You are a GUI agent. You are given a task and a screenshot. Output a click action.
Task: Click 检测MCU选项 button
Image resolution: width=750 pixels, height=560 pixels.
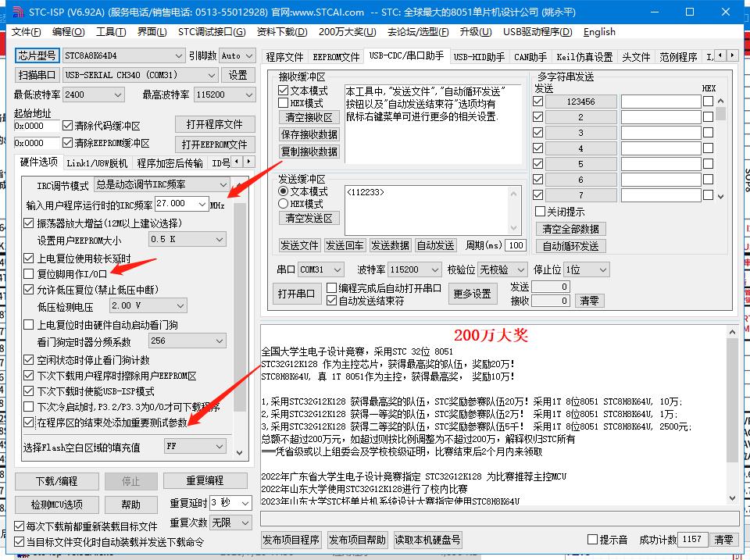tap(56, 505)
